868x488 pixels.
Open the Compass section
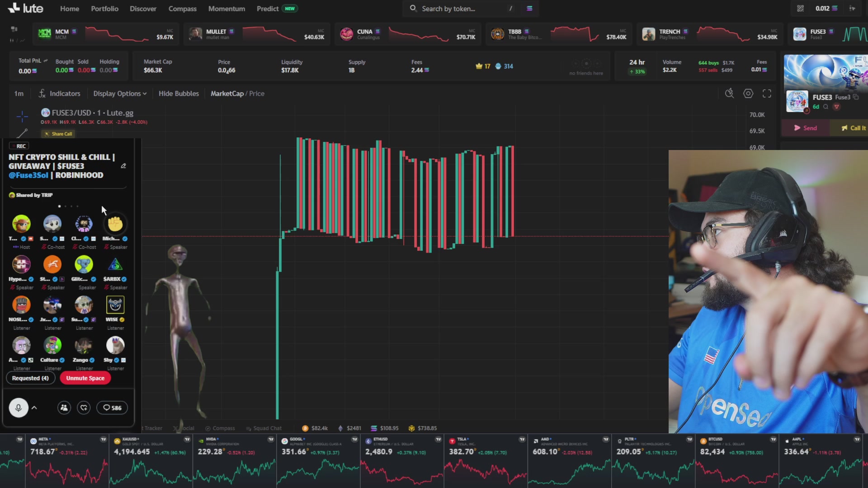(182, 9)
